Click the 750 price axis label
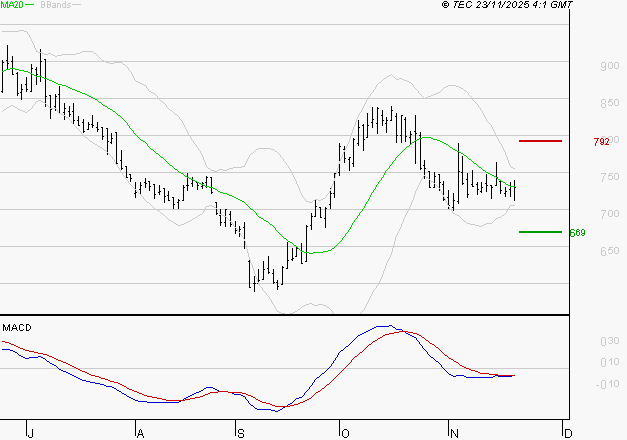The height and width of the screenshot is (440, 627). [x=609, y=177]
